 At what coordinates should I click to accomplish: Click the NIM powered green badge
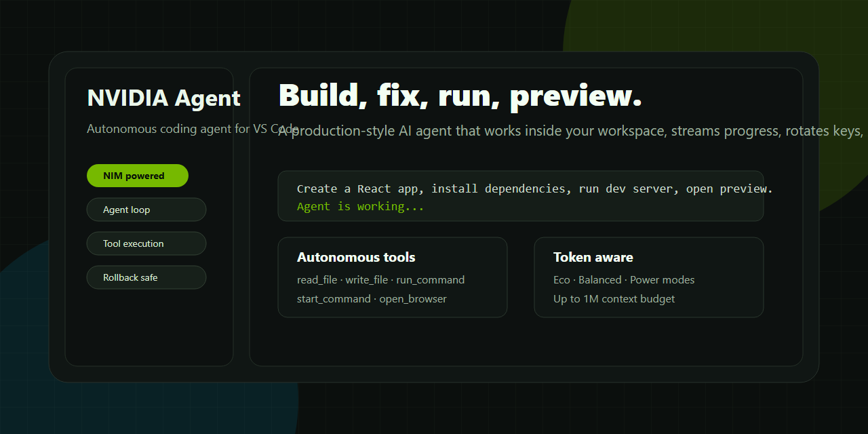138,176
